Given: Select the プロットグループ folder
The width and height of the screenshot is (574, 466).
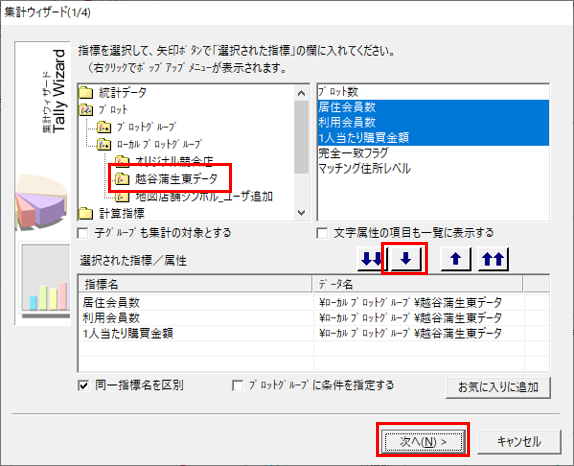Looking at the screenshot, I should pos(137,127).
